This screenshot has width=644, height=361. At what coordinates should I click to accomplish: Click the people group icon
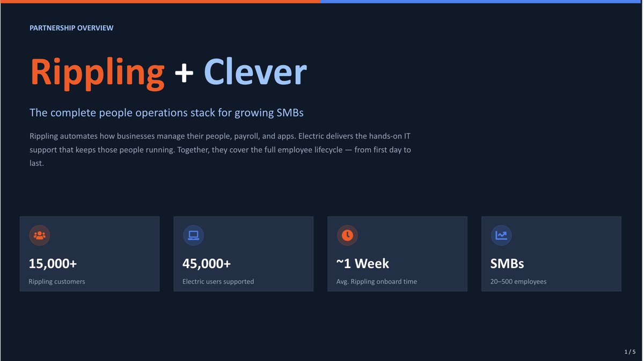pos(39,235)
